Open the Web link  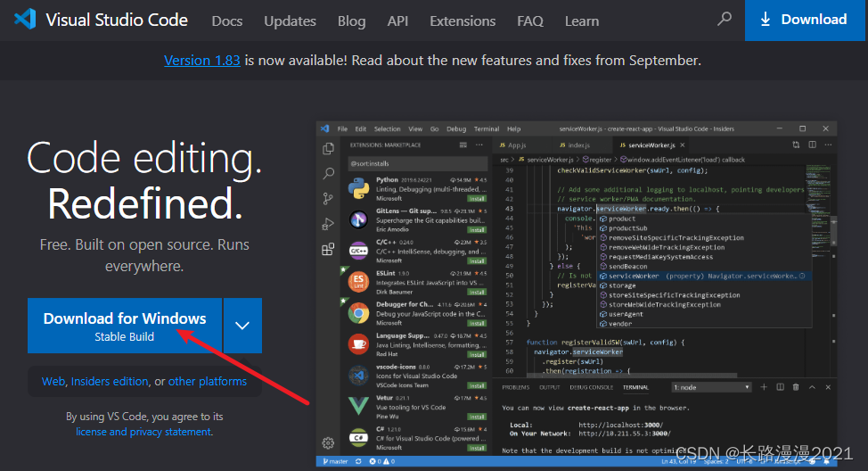(53, 381)
